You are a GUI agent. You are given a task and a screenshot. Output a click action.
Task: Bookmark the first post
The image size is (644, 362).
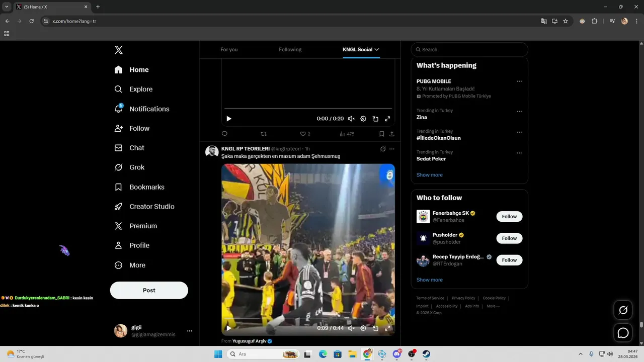[x=381, y=134]
